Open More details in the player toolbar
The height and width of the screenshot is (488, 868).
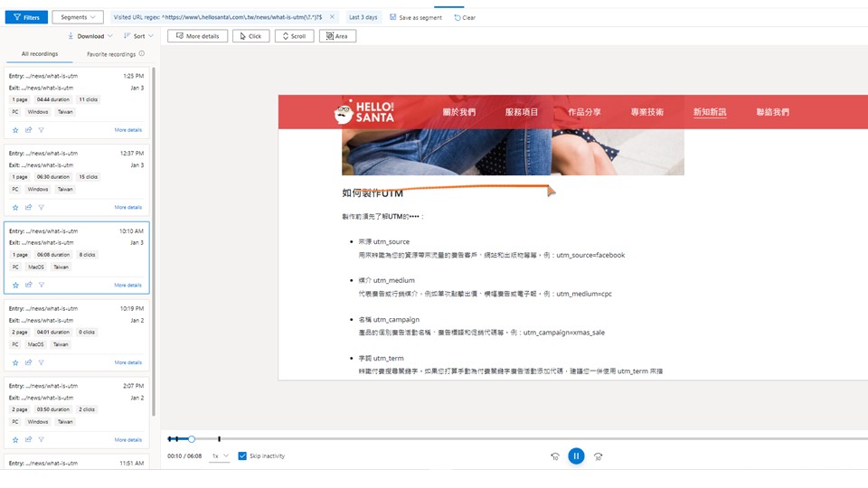198,36
